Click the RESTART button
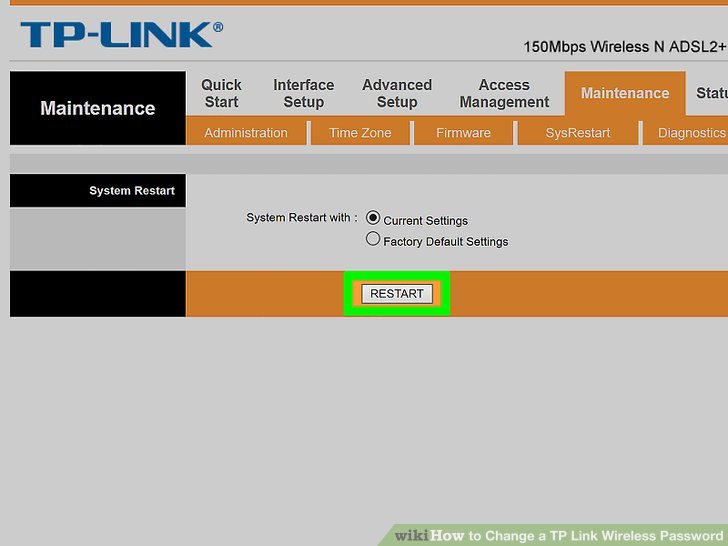Viewport: 728px width, 546px height. coord(396,293)
